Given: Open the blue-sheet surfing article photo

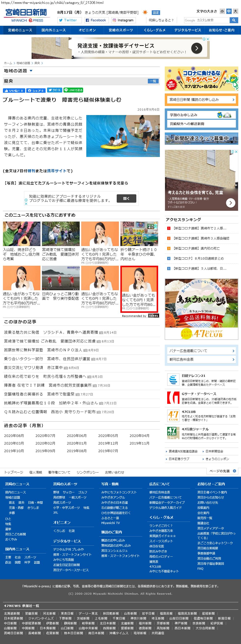Looking at the screenshot, I should [123, 136].
